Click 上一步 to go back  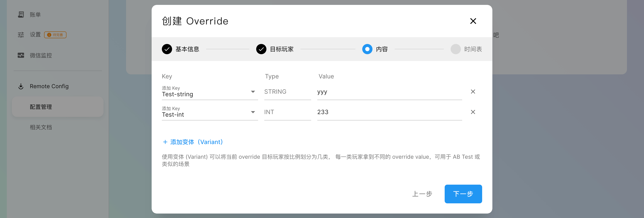coord(422,194)
